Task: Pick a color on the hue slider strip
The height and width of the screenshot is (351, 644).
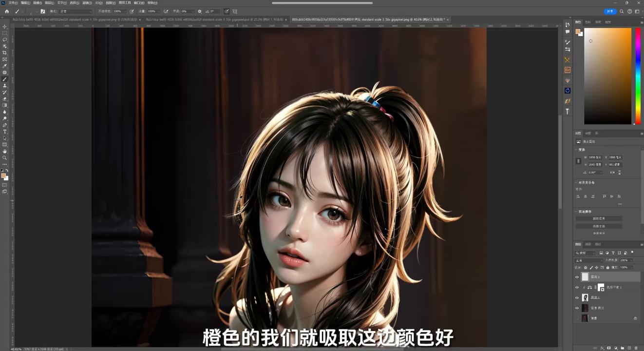Action: click(638, 73)
